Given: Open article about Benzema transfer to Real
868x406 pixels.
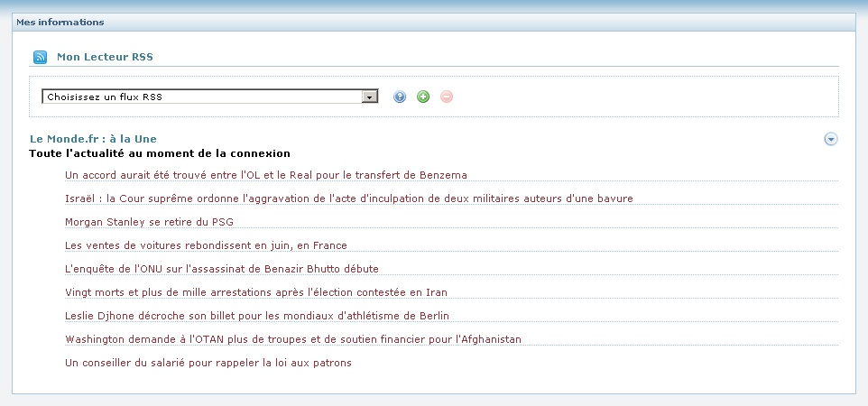Looking at the screenshot, I should click(x=266, y=175).
